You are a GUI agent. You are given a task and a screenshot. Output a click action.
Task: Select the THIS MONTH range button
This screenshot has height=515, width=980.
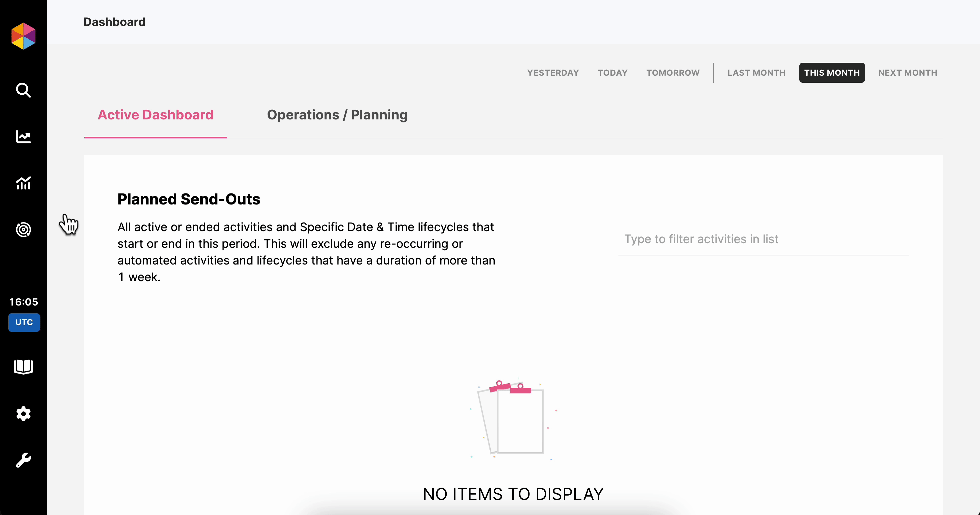(832, 73)
